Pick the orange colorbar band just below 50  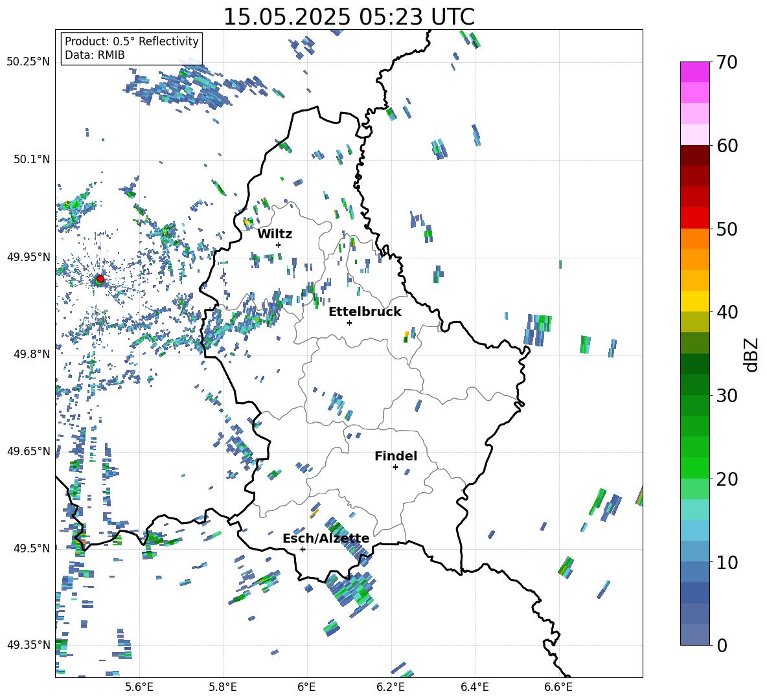(x=694, y=238)
